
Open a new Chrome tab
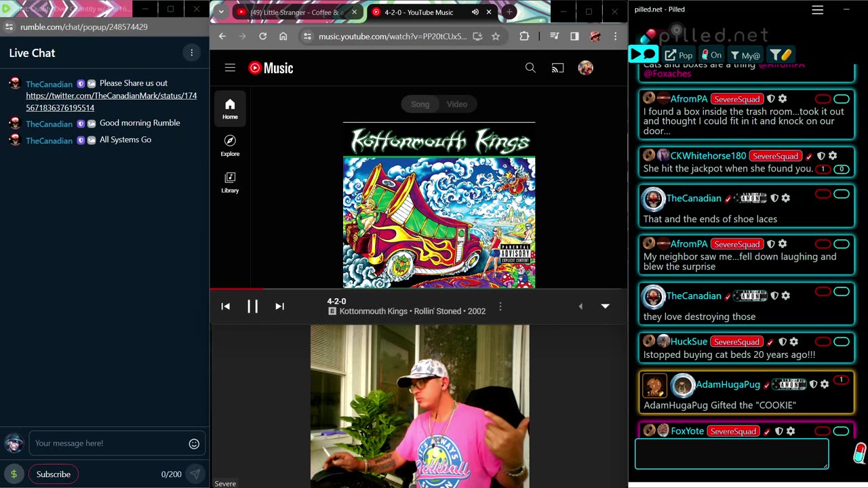(509, 12)
